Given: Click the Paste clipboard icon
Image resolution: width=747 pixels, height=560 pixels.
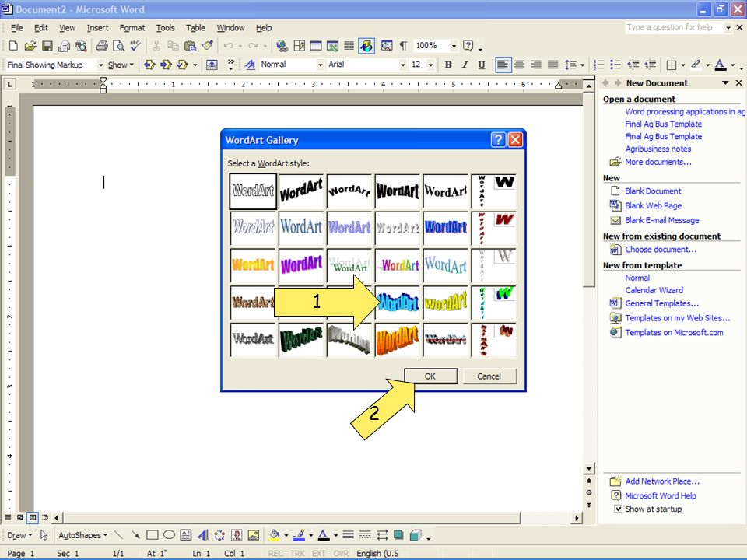Looking at the screenshot, I should (x=190, y=46).
